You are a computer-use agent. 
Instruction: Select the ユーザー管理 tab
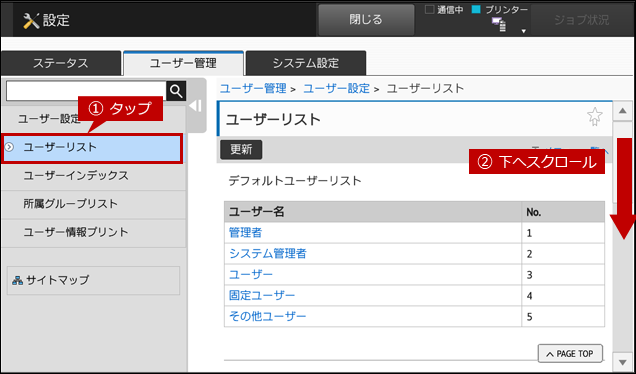pos(183,63)
